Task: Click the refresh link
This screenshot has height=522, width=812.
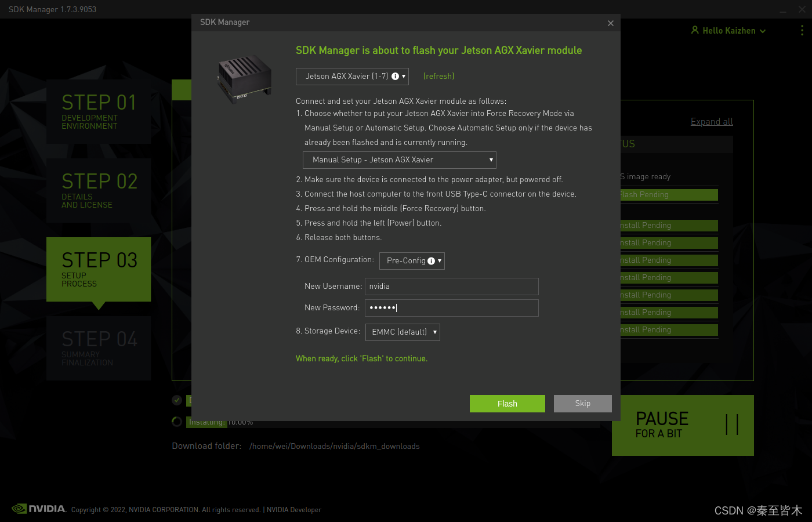Action: 438,77
